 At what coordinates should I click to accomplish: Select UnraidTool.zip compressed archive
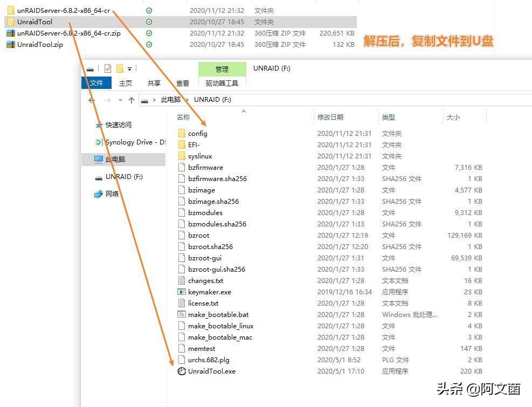34,44
